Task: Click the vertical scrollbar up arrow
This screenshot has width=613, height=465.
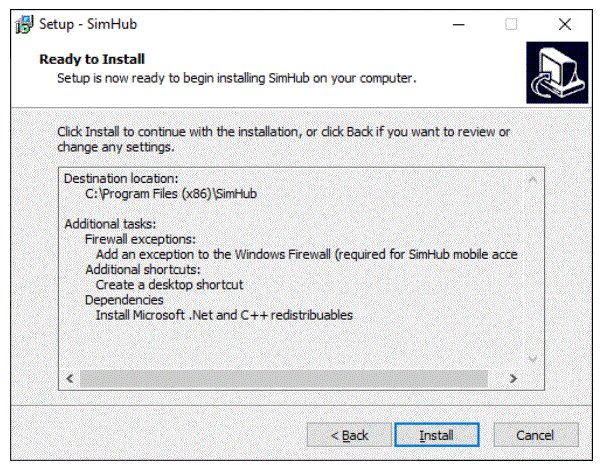Action: (x=532, y=180)
